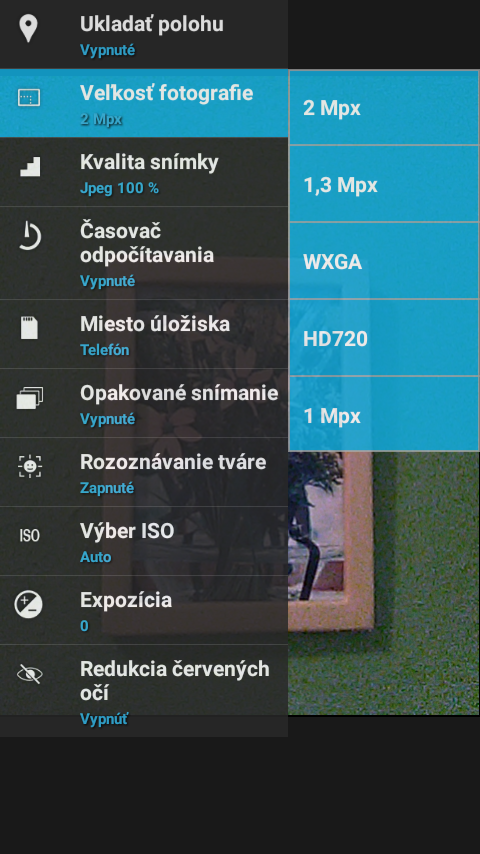Viewport: 480px width, 854px height.
Task: Tap the photo size frame icon
Action: (29, 98)
